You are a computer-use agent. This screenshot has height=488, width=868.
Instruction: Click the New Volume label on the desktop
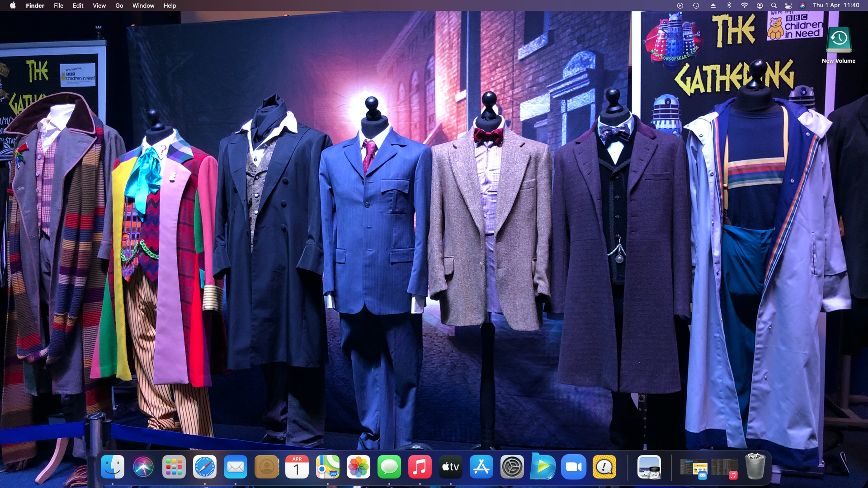click(x=839, y=61)
